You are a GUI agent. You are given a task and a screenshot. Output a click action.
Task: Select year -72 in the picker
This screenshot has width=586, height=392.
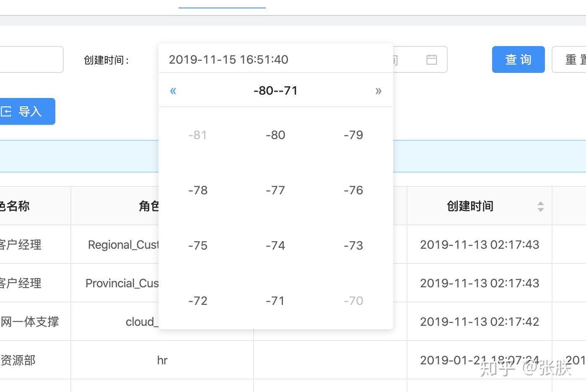(198, 301)
